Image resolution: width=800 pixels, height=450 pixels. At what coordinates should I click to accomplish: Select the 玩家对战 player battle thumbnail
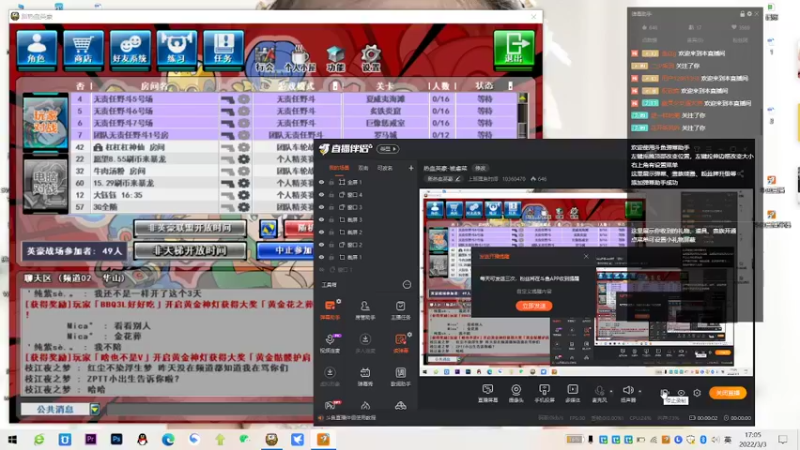[45, 123]
